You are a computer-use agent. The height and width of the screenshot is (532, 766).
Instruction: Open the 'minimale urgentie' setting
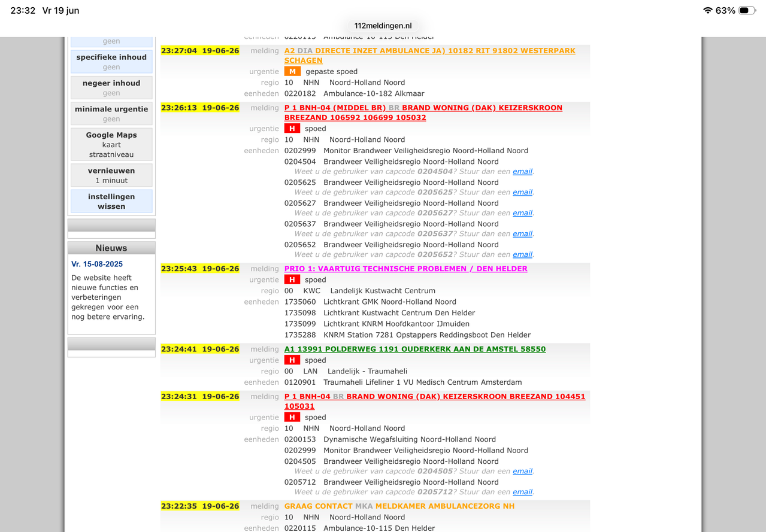[111, 114]
